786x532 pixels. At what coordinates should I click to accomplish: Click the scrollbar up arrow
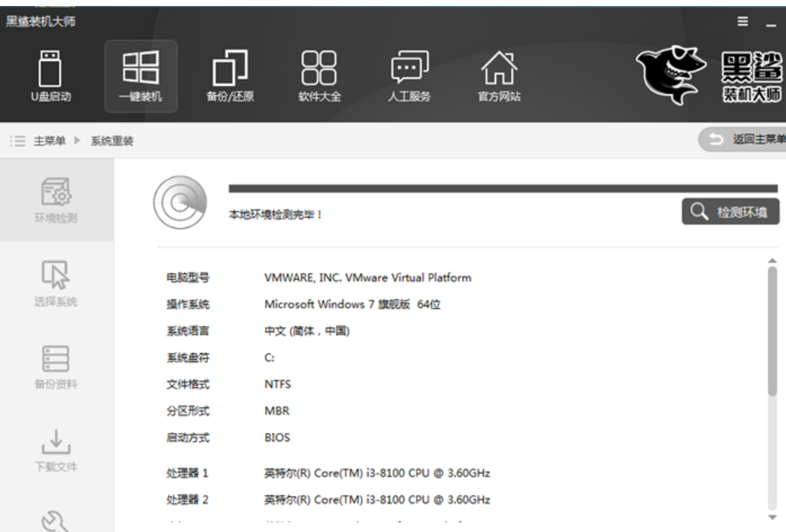point(772,260)
